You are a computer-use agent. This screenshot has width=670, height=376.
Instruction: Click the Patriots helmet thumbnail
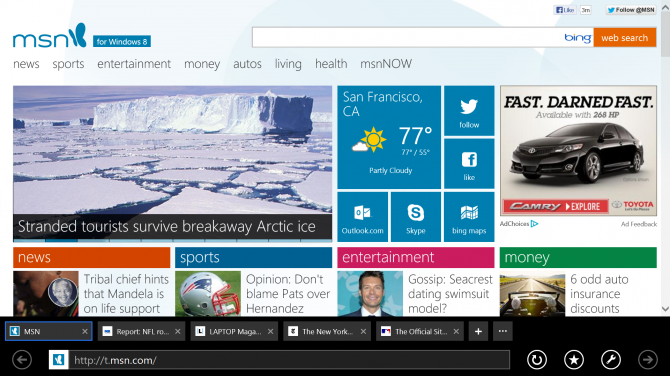208,294
